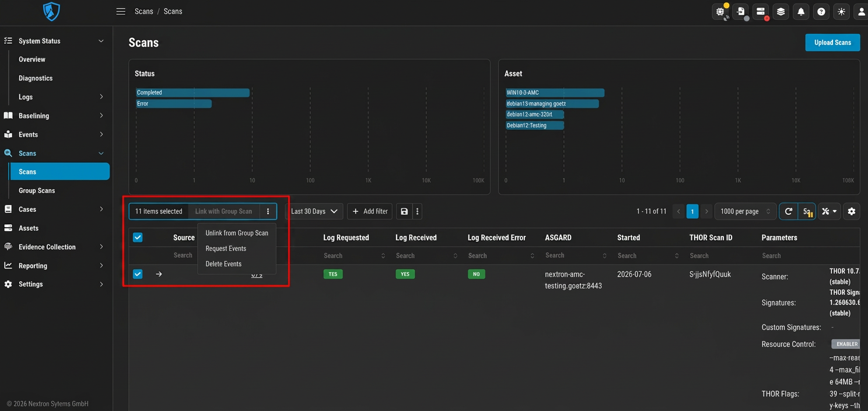Screen dimensions: 868x411
Task: Expand the System Status section
Action: [x=101, y=41]
